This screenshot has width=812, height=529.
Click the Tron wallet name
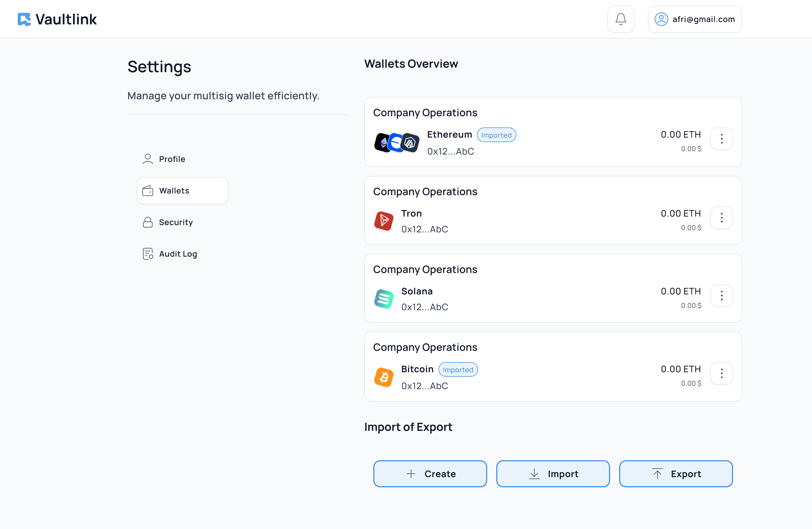pos(411,213)
